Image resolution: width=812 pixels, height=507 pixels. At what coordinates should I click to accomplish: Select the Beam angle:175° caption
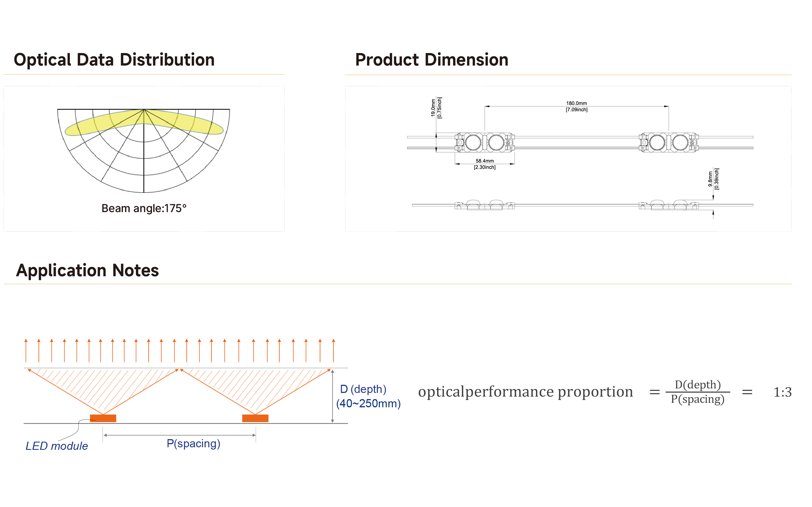[144, 208]
